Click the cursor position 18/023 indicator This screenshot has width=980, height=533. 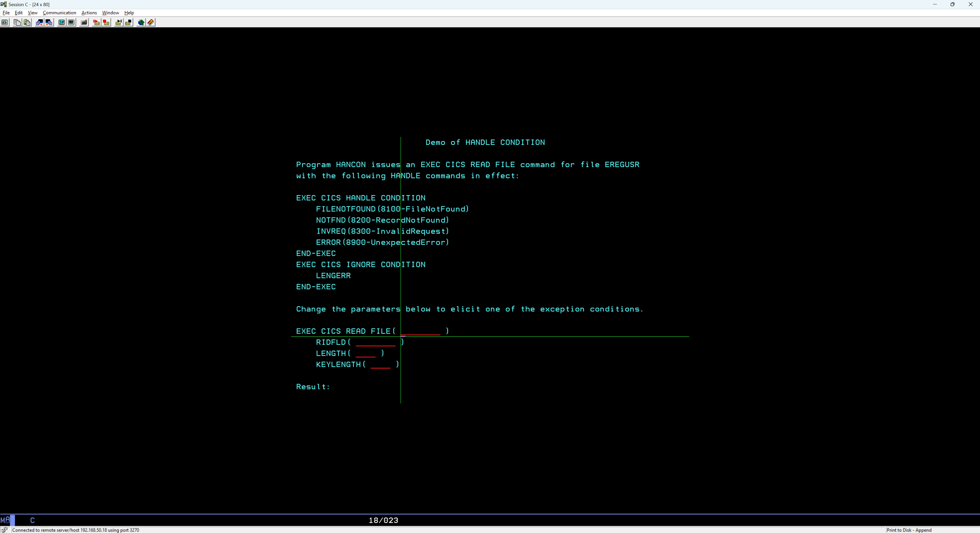click(x=384, y=520)
